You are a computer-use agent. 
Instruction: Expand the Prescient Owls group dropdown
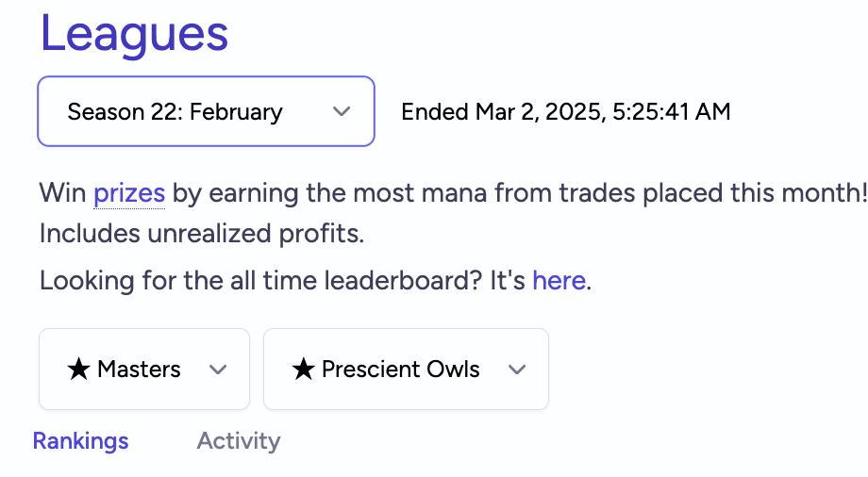(406, 370)
